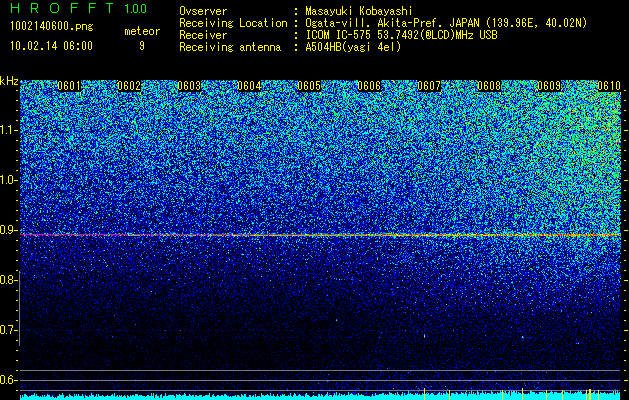629x400 pixels.
Task: Click the 0605 time marker
Action: (x=309, y=86)
